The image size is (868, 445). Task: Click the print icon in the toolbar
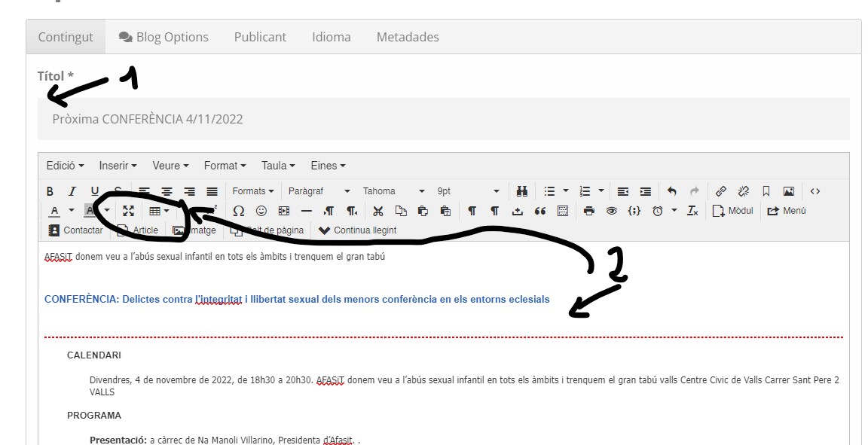tap(589, 211)
